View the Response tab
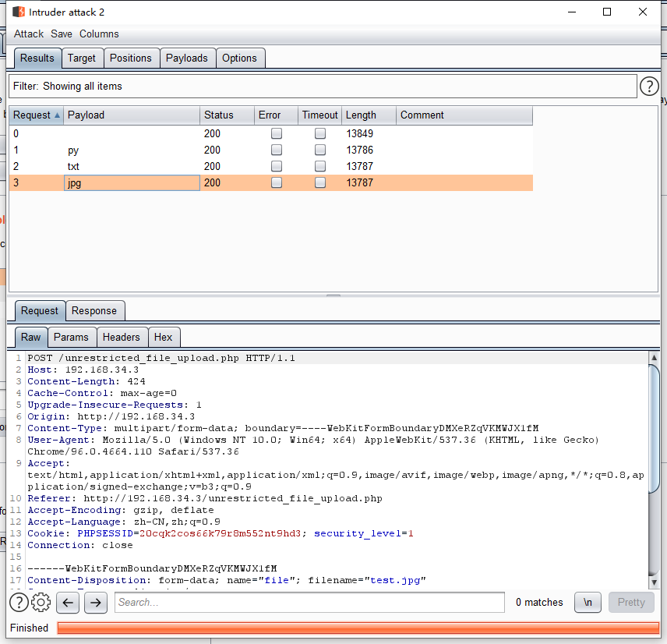This screenshot has height=644, width=667. (x=94, y=310)
